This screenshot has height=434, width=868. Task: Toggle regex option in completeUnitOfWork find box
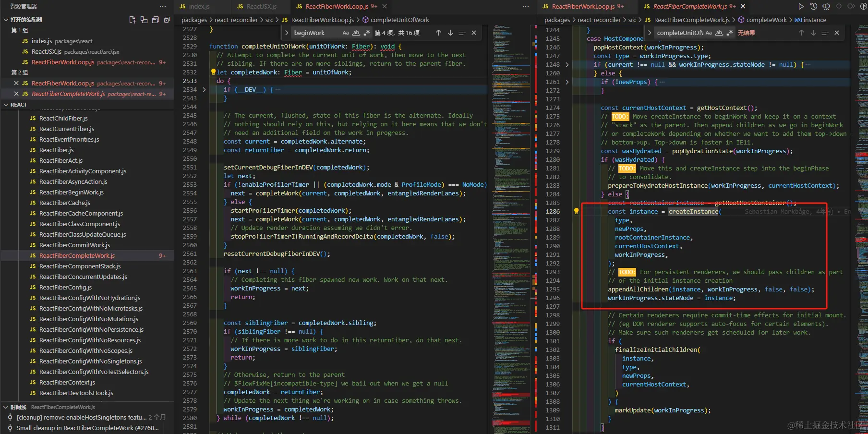click(x=730, y=33)
